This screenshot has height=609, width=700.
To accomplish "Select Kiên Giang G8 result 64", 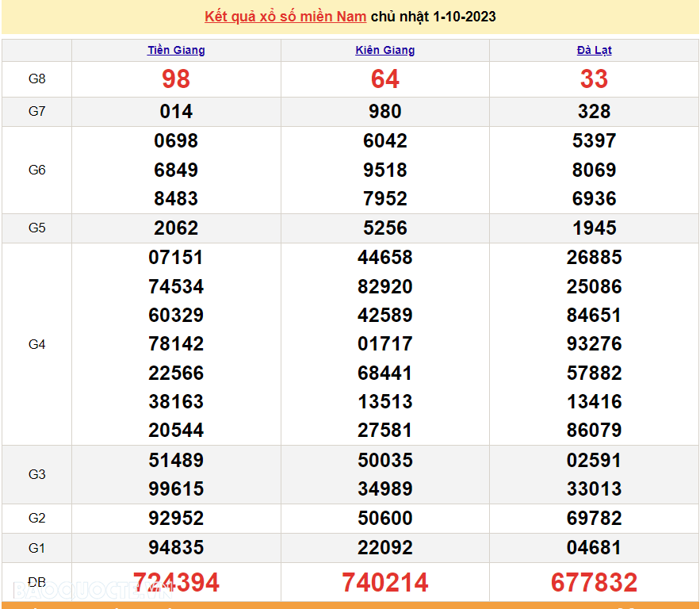I will tap(385, 79).
